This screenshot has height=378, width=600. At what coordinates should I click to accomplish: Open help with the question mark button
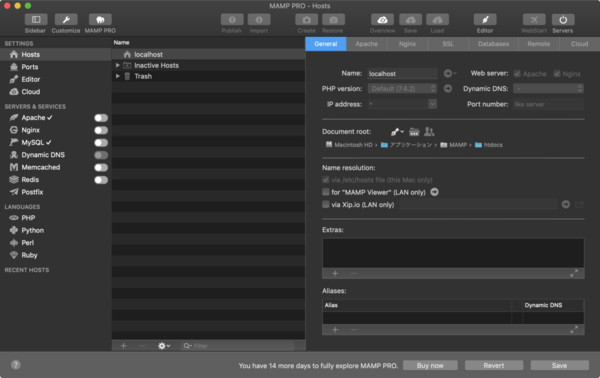pyautogui.click(x=16, y=365)
